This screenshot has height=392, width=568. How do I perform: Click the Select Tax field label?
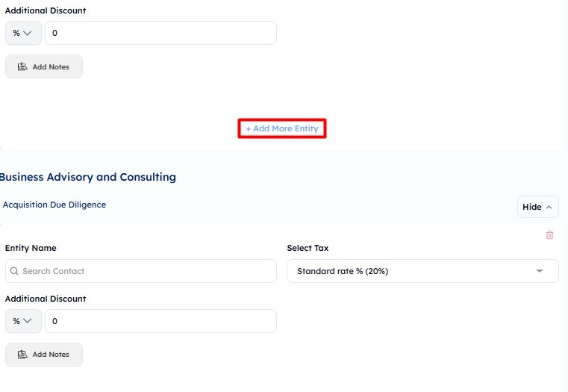(308, 248)
